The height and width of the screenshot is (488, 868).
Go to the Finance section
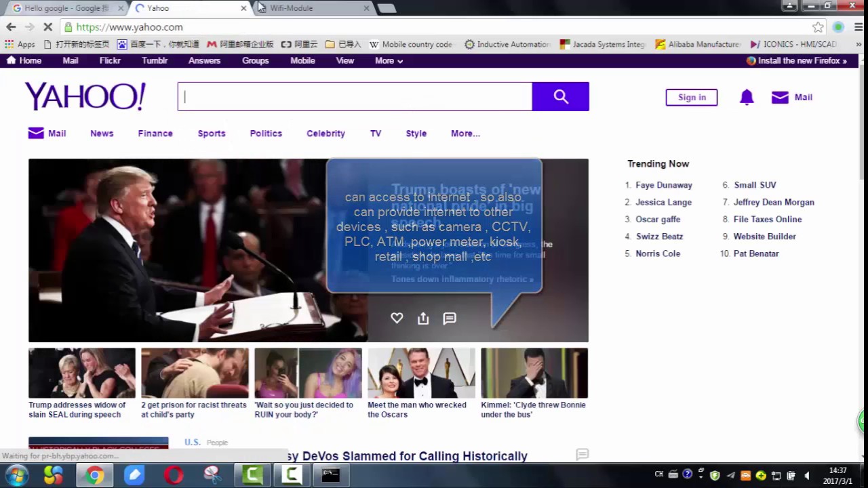click(155, 134)
